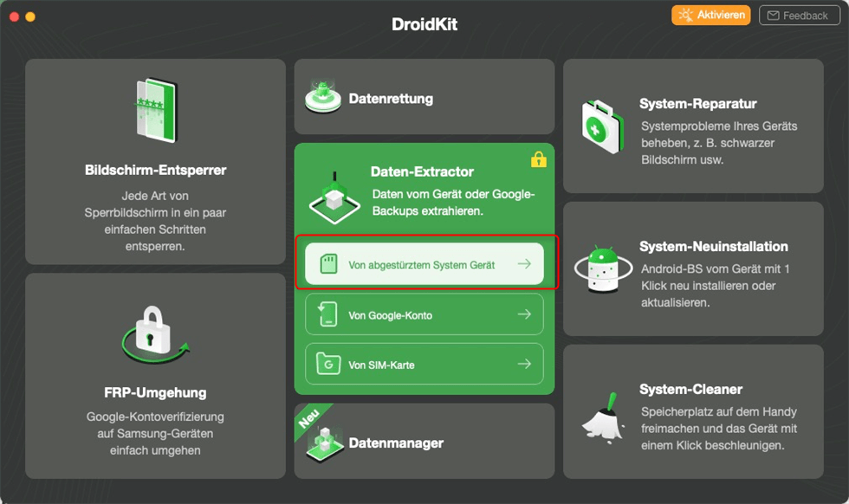
Task: Click the folder icon beside Von SIM-Karte
Action: click(328, 365)
